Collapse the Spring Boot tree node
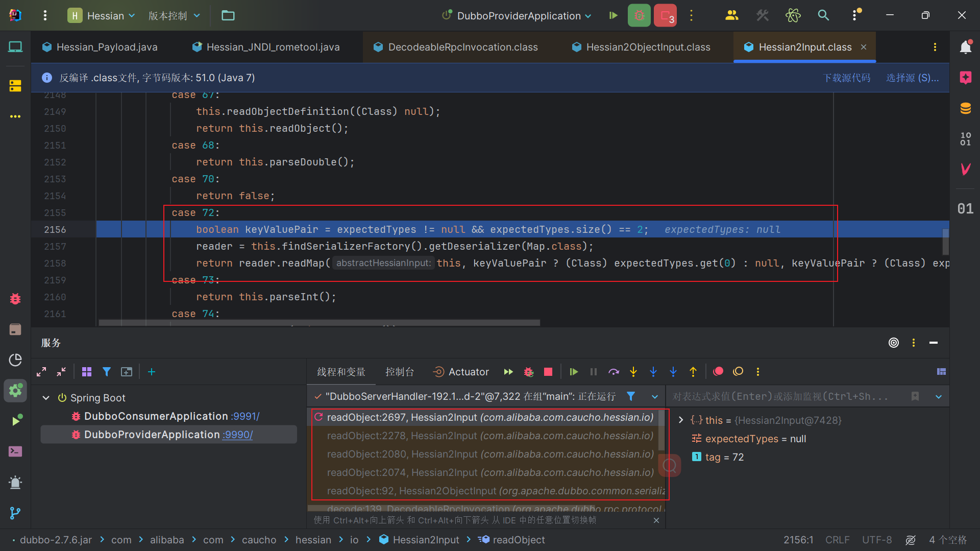 (46, 398)
